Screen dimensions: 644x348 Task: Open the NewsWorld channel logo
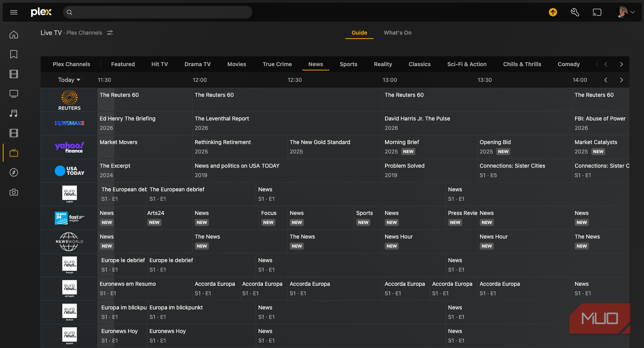(69, 241)
